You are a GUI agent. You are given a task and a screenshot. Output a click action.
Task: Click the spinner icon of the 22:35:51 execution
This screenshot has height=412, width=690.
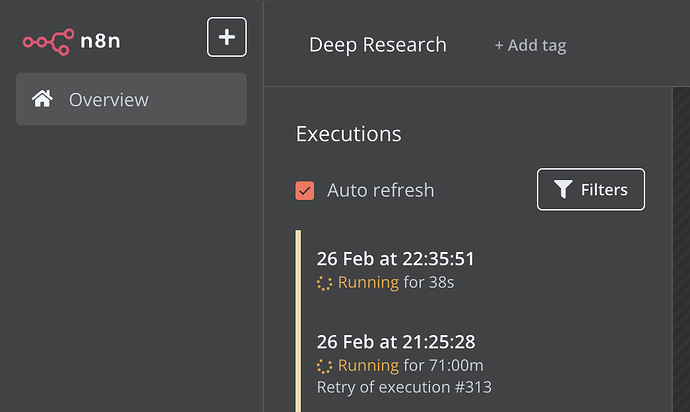tap(324, 283)
